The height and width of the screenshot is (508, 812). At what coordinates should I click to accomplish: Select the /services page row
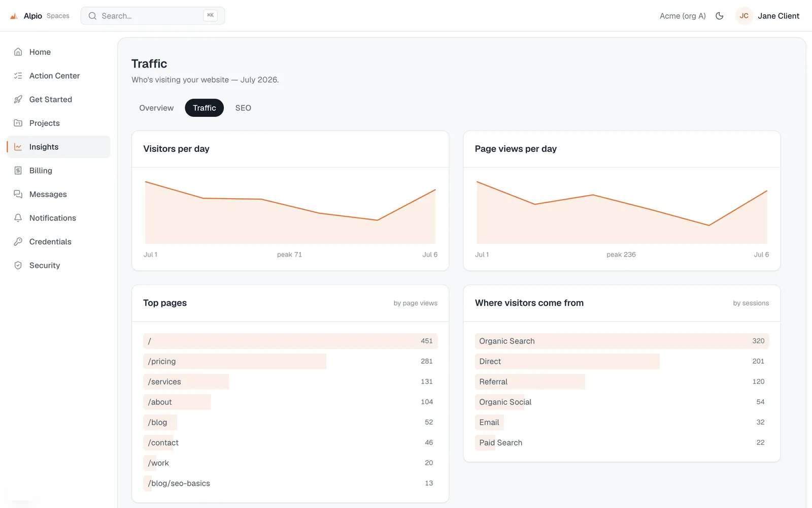[x=290, y=382]
